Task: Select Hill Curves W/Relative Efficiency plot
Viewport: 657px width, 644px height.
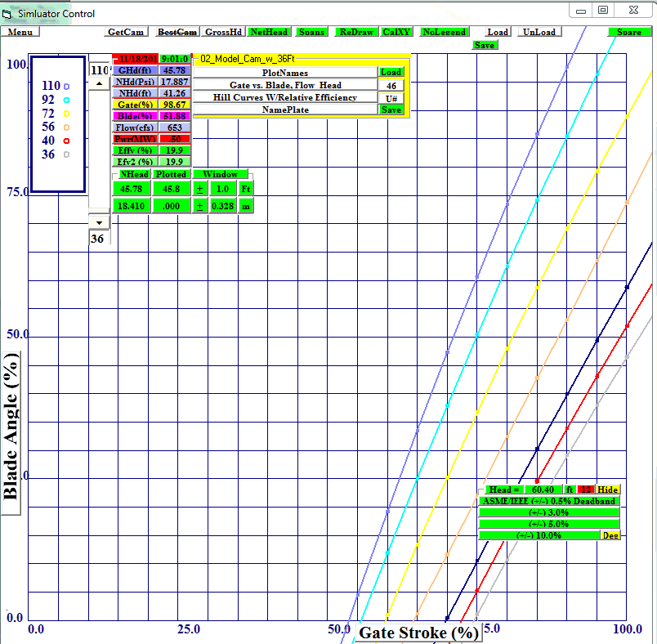Action: (285, 97)
